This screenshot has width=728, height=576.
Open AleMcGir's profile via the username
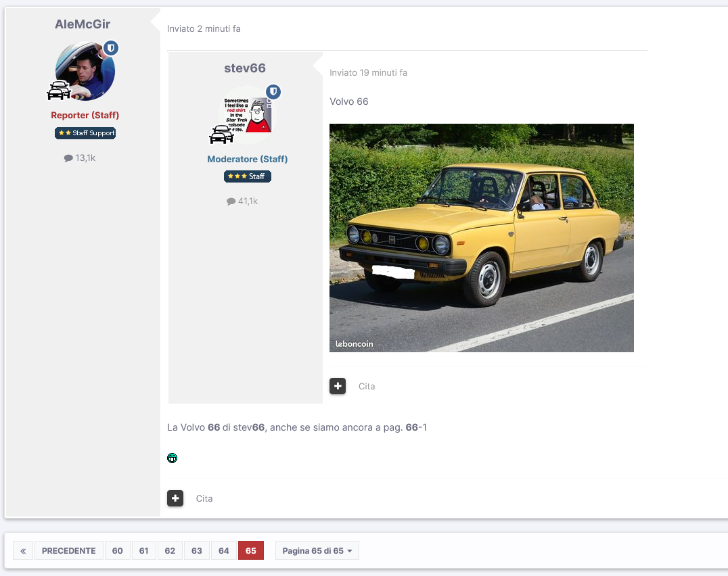coord(83,24)
